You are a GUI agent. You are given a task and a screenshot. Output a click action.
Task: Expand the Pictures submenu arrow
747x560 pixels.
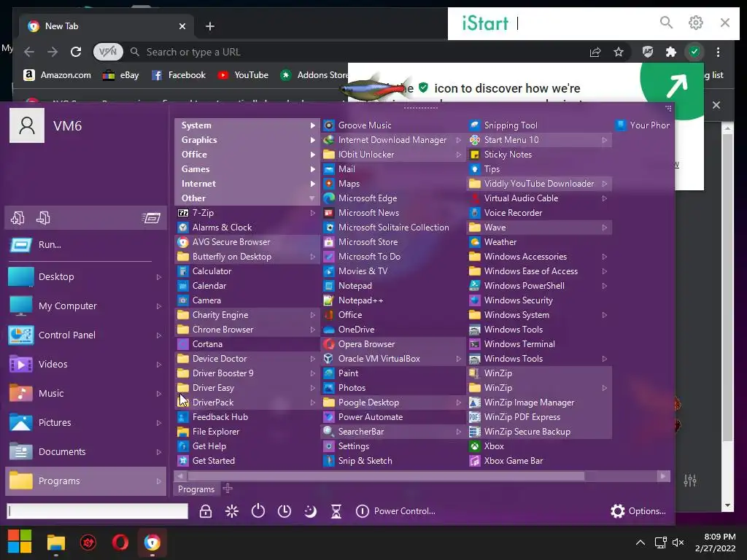click(x=159, y=423)
